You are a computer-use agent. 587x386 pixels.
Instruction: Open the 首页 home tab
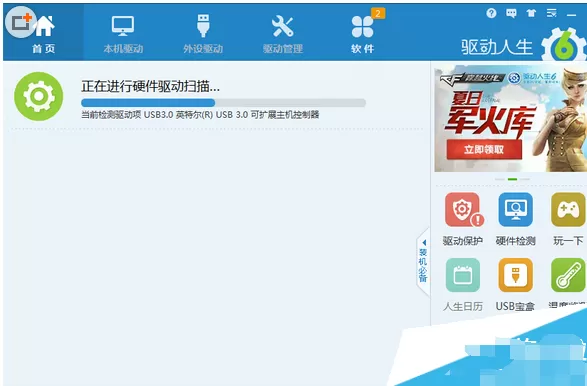click(x=44, y=33)
